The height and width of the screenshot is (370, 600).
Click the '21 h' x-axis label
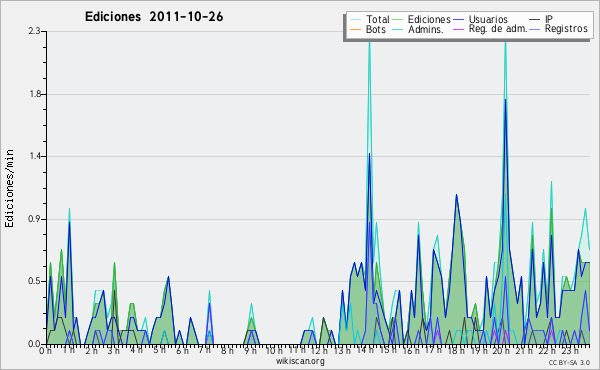(x=524, y=350)
